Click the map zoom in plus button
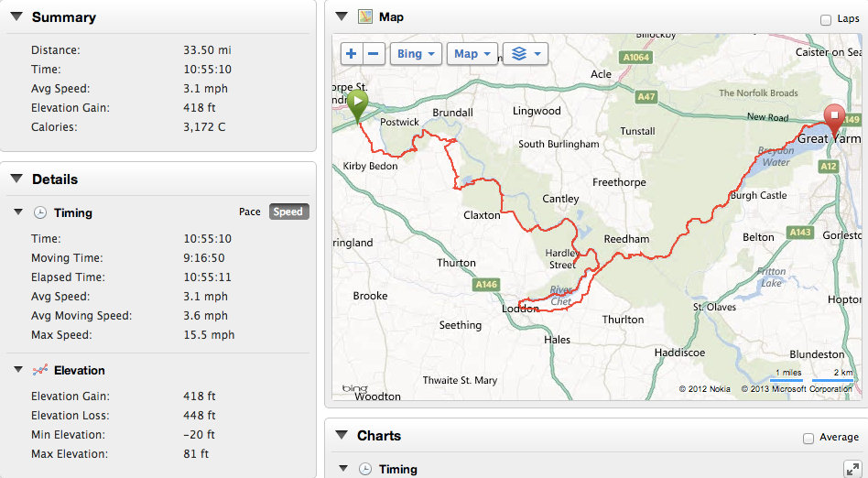Viewport: 868px width, 478px height. (x=353, y=54)
